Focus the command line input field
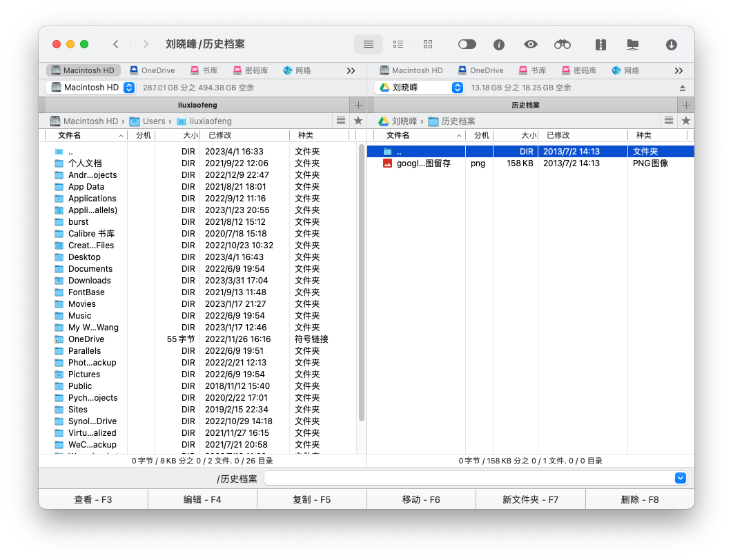 pos(469,478)
